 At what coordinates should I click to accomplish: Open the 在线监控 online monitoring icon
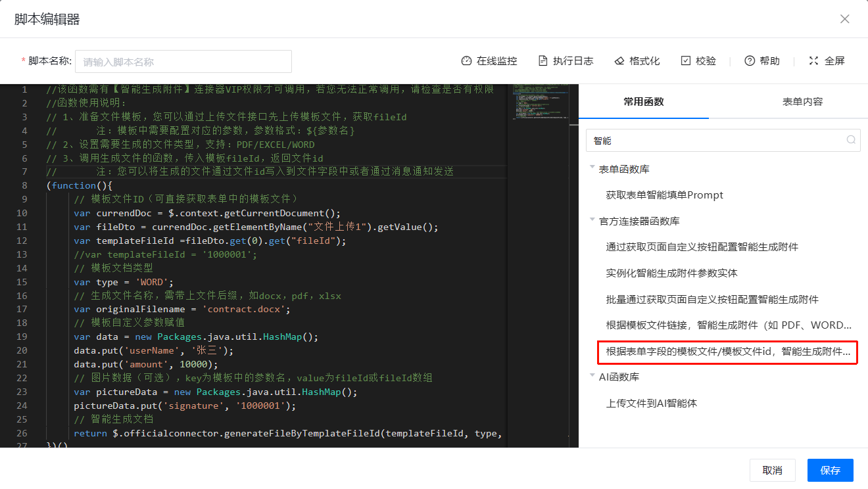[x=467, y=61]
